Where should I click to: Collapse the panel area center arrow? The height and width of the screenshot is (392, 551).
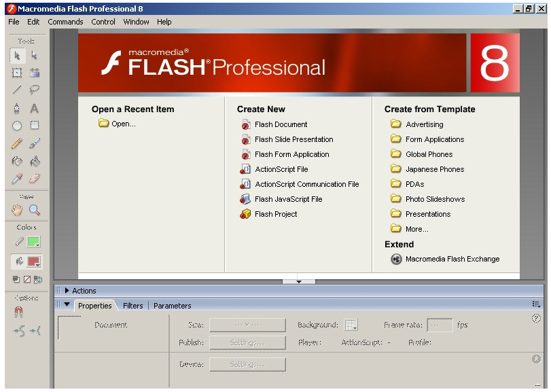point(299,282)
